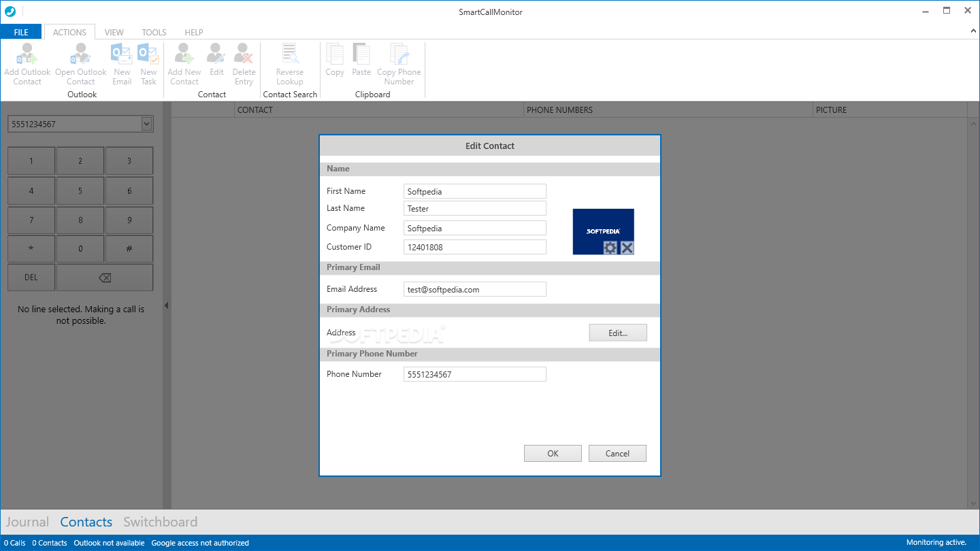980x551 pixels.
Task: Click dial pad key 9
Action: 129,220
